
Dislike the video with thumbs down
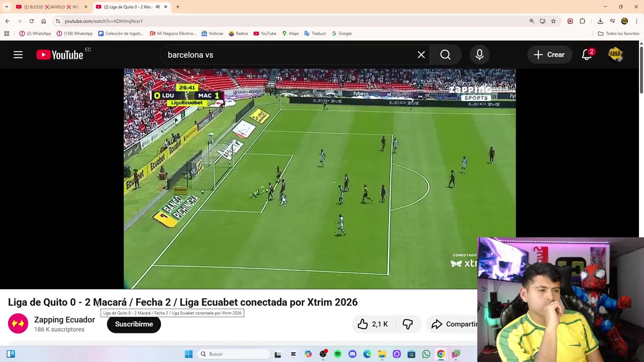click(x=408, y=324)
